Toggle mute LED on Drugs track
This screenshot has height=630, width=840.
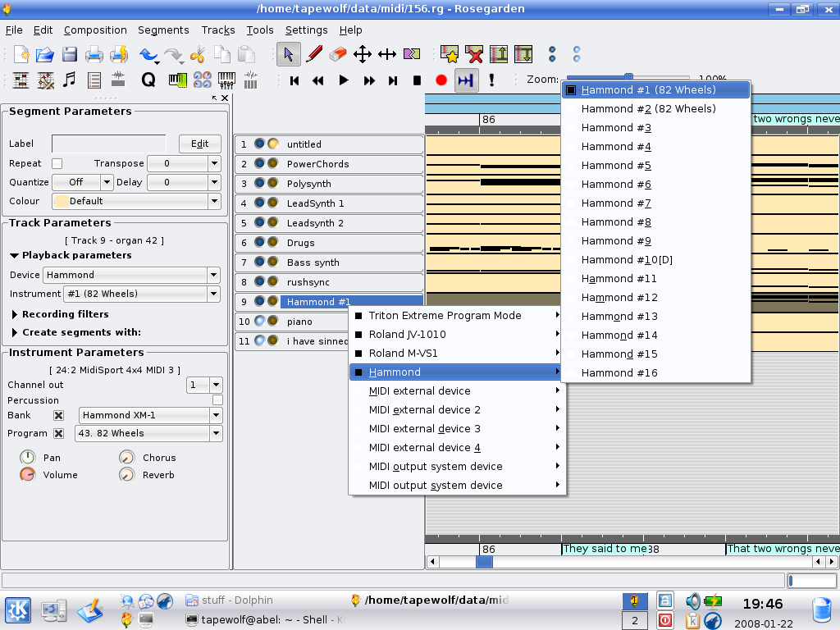(260, 242)
